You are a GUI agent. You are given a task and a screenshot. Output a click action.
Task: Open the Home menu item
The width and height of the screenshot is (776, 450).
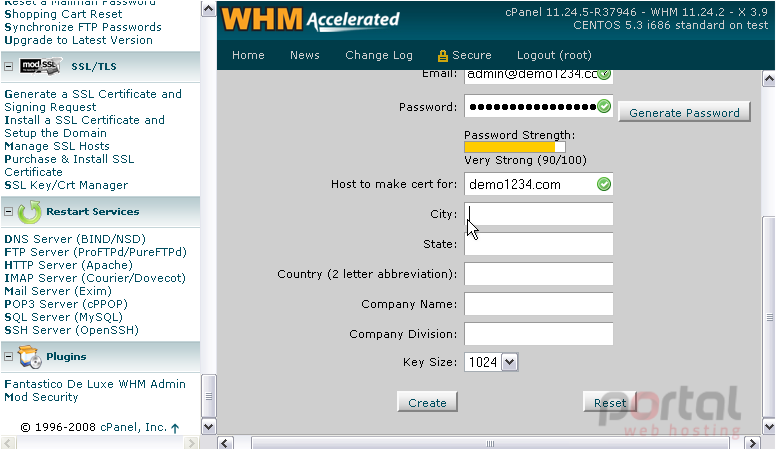[x=248, y=55]
